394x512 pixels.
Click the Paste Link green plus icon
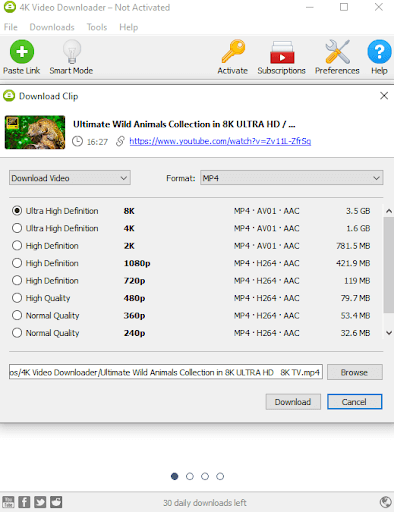coord(22,52)
